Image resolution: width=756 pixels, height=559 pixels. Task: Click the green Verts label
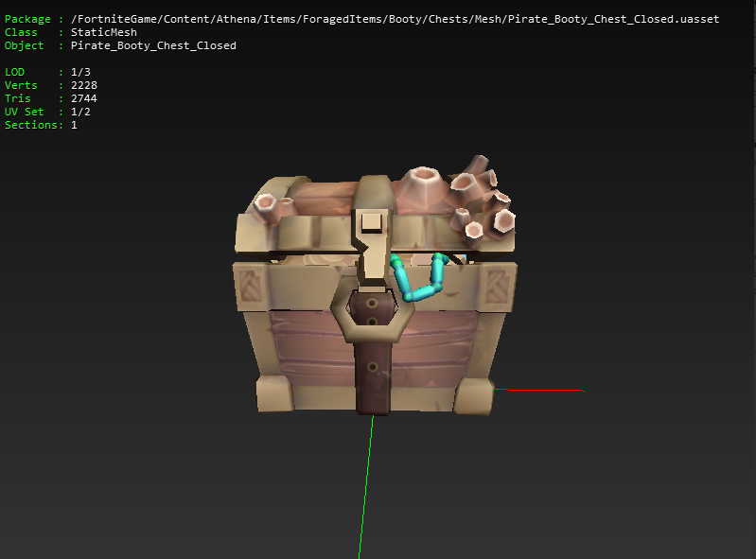[21, 85]
